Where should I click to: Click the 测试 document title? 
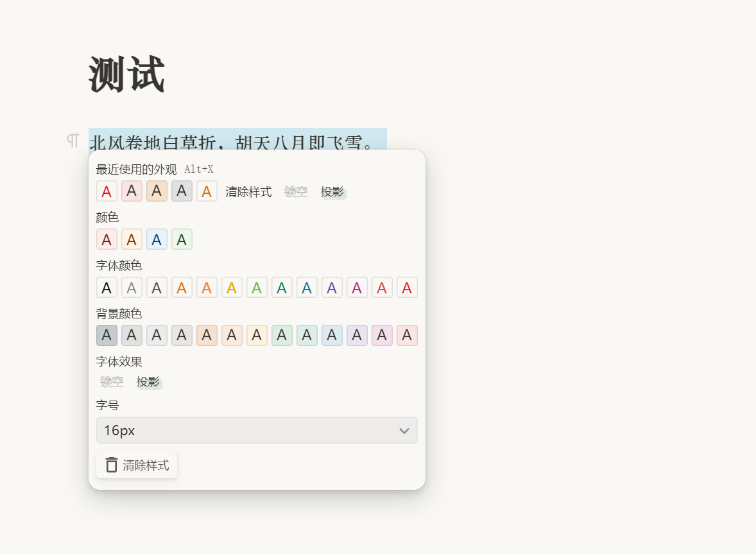[127, 75]
